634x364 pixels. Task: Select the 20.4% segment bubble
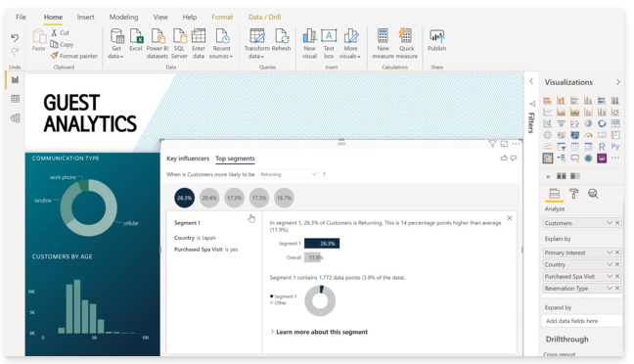pyautogui.click(x=209, y=198)
